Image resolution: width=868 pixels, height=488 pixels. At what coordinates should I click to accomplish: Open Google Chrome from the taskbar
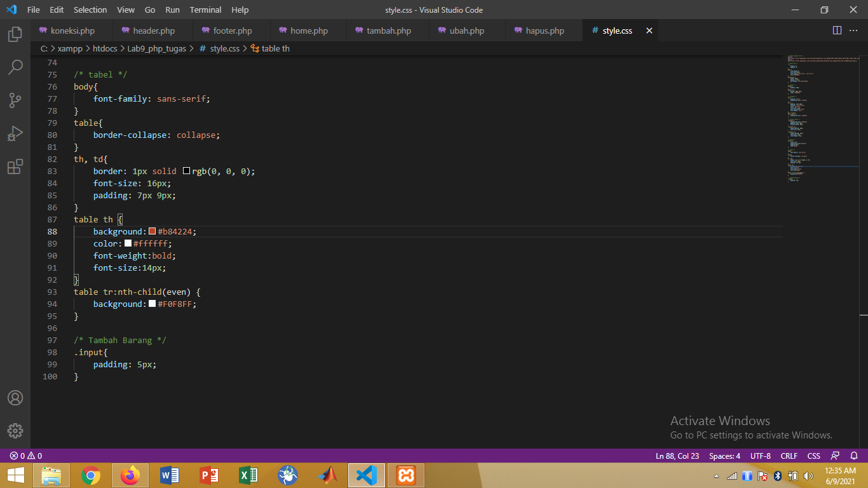(x=91, y=475)
